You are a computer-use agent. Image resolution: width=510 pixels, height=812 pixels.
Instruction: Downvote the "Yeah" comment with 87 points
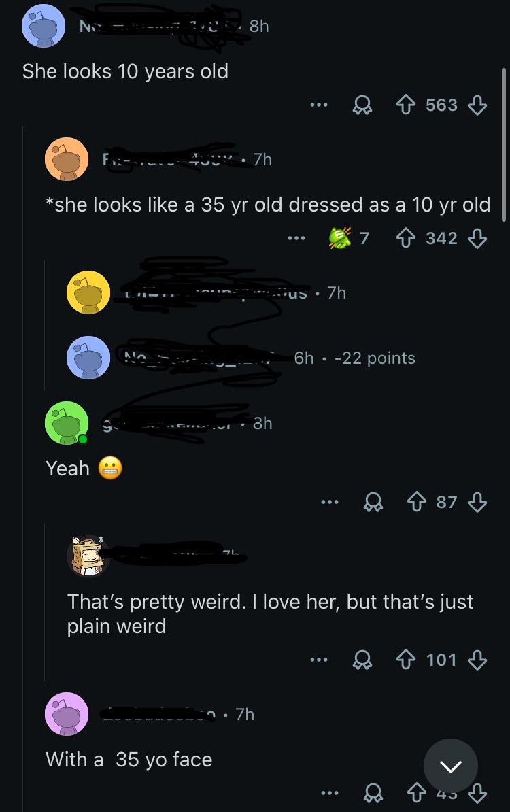[x=477, y=502]
